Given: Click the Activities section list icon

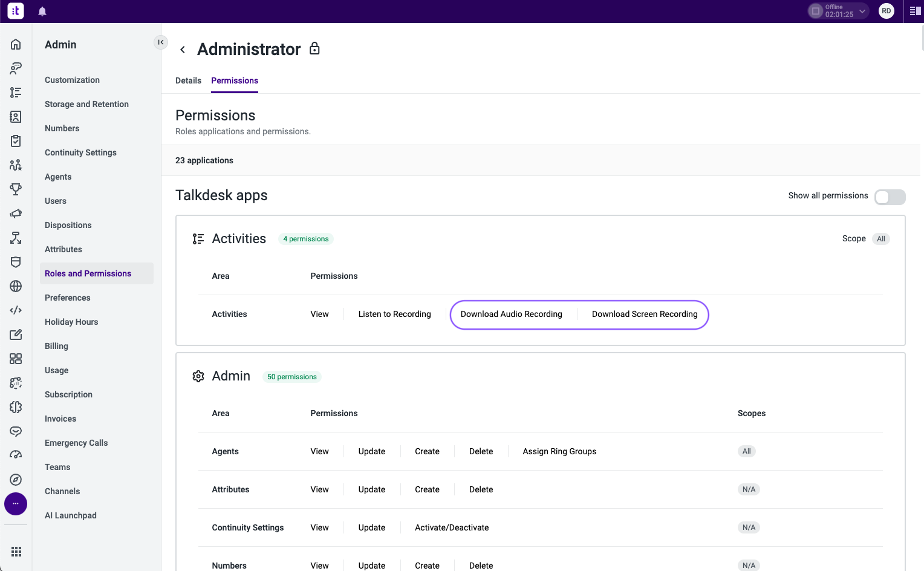Looking at the screenshot, I should pyautogui.click(x=198, y=239).
